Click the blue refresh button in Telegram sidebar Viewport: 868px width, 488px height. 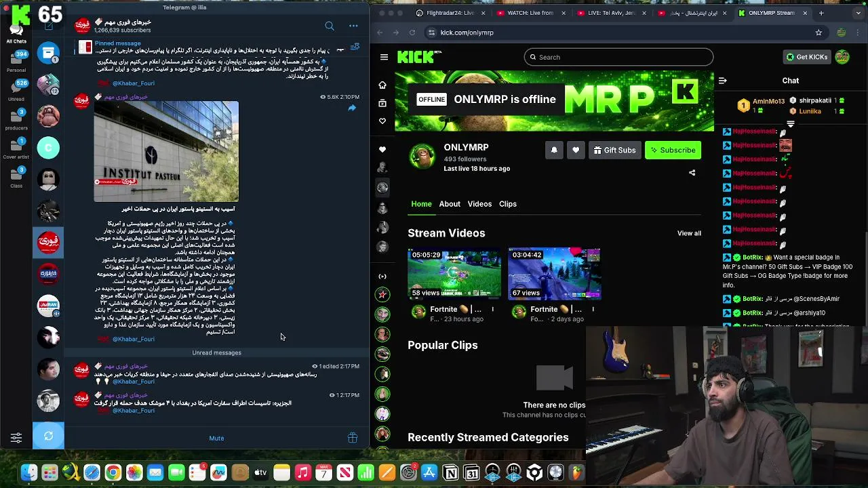point(48,436)
